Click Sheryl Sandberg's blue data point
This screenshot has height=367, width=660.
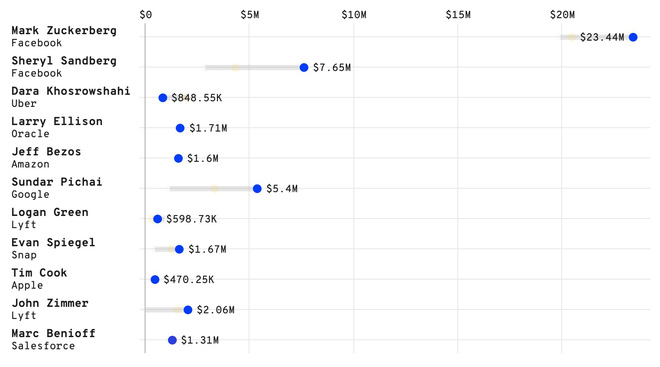pos(304,67)
